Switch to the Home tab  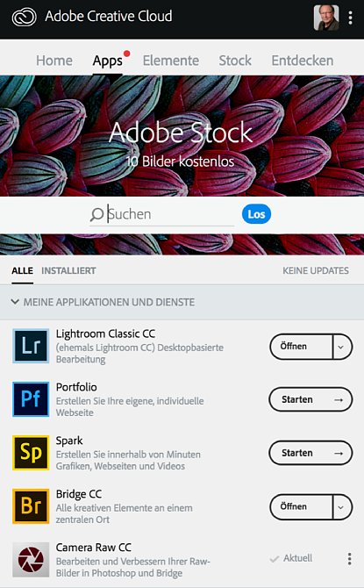pos(54,61)
